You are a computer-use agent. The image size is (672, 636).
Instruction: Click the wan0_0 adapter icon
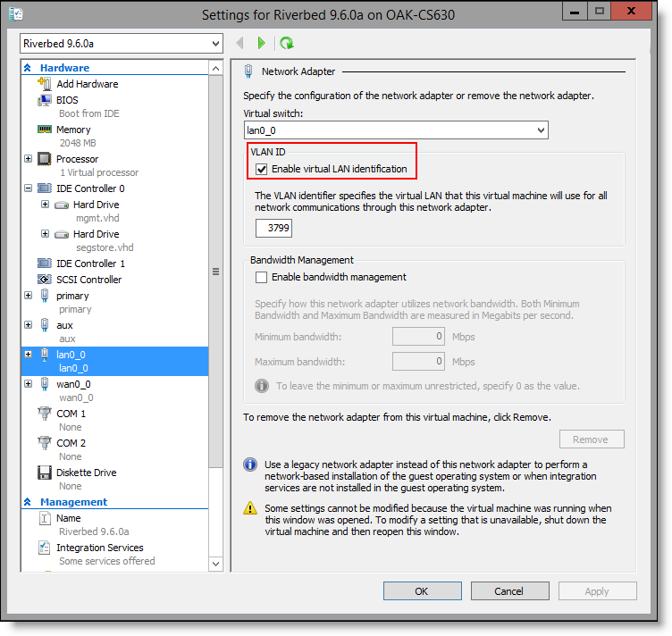click(x=45, y=384)
